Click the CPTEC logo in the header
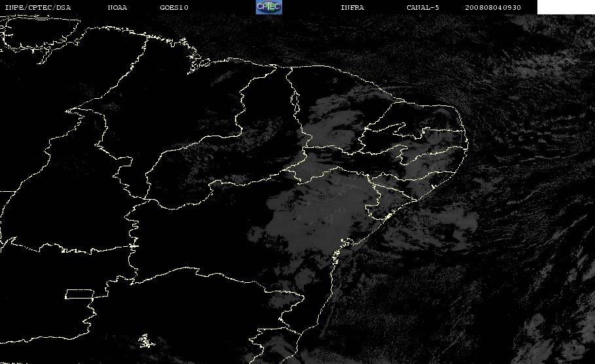 [x=269, y=7]
